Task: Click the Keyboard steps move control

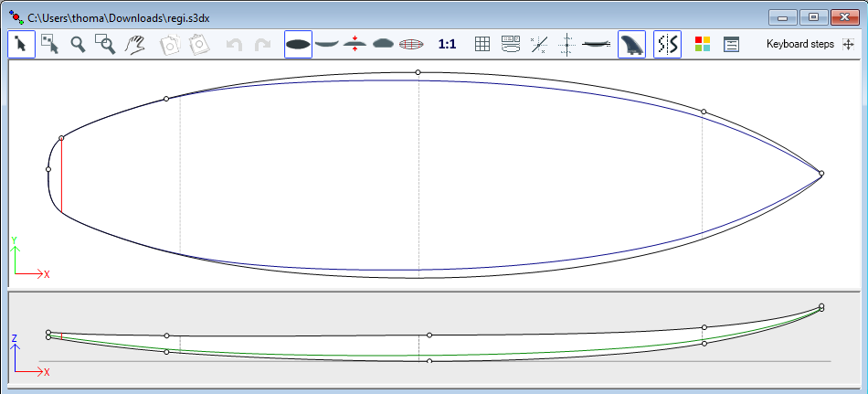Action: (849, 44)
